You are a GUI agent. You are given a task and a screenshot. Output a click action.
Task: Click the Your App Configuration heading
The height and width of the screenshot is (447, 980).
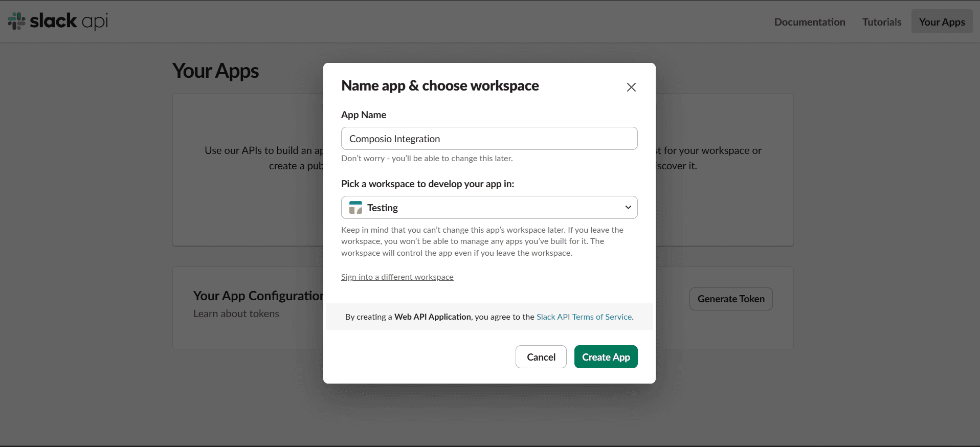258,296
